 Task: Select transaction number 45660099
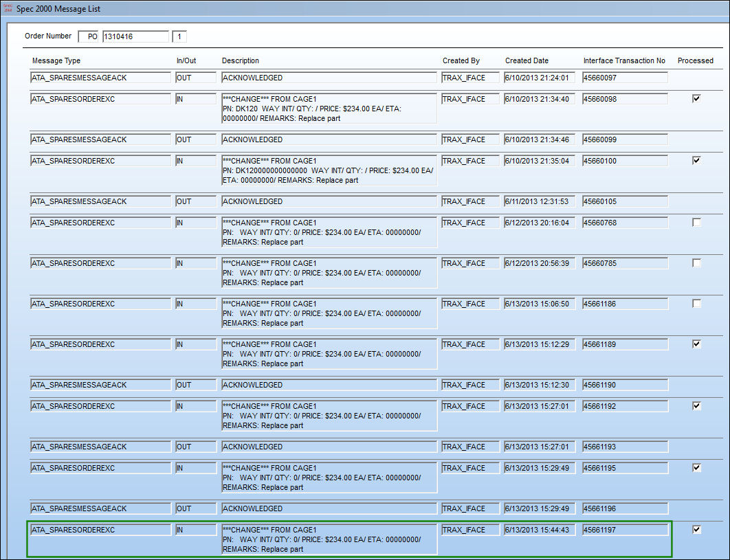(625, 139)
